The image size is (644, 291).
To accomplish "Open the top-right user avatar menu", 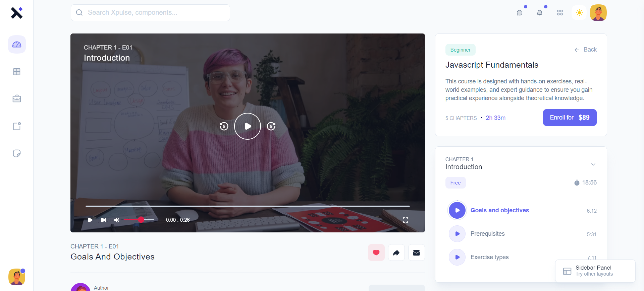I will tap(598, 13).
